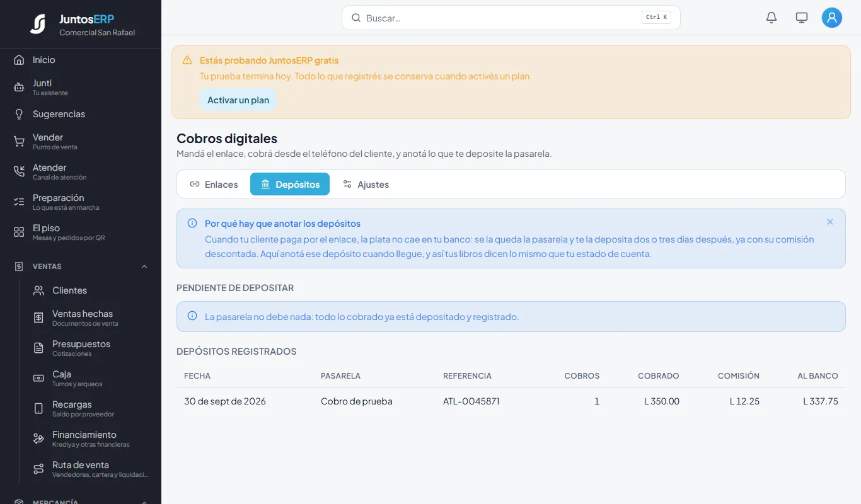Click the trial warning triangle icon
Screen dimensions: 861x504
tap(187, 60)
